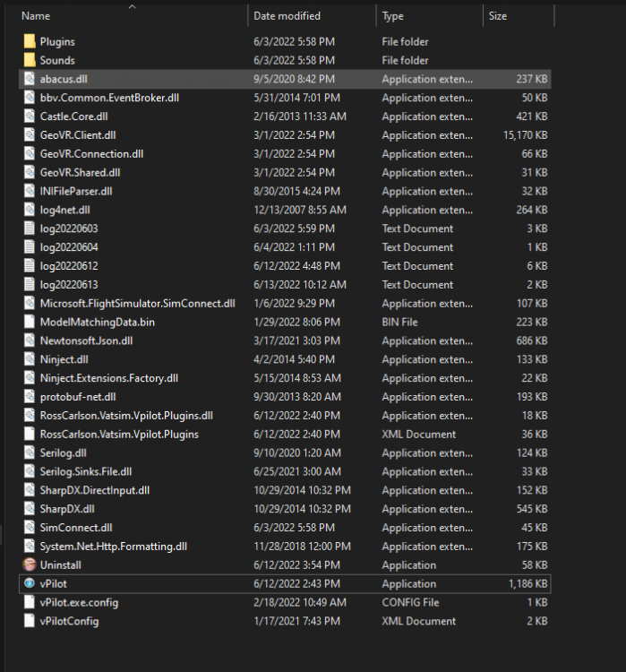
Task: Click the 8/30/2015 4:24 PM date cell
Action: (x=297, y=191)
